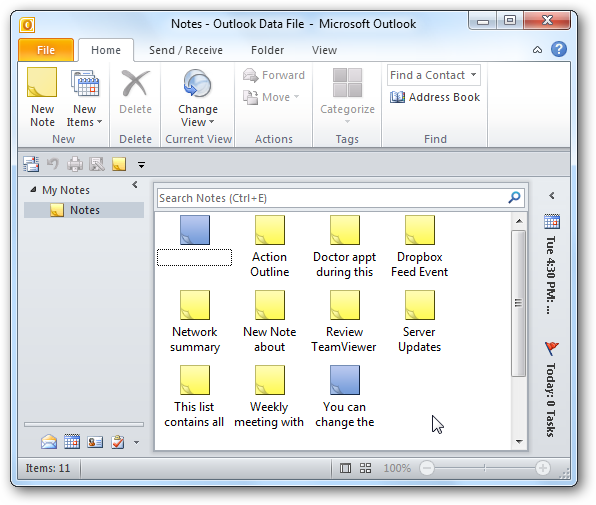Open Outlook Help question mark
This screenshot has height=505, width=596.
click(x=559, y=49)
